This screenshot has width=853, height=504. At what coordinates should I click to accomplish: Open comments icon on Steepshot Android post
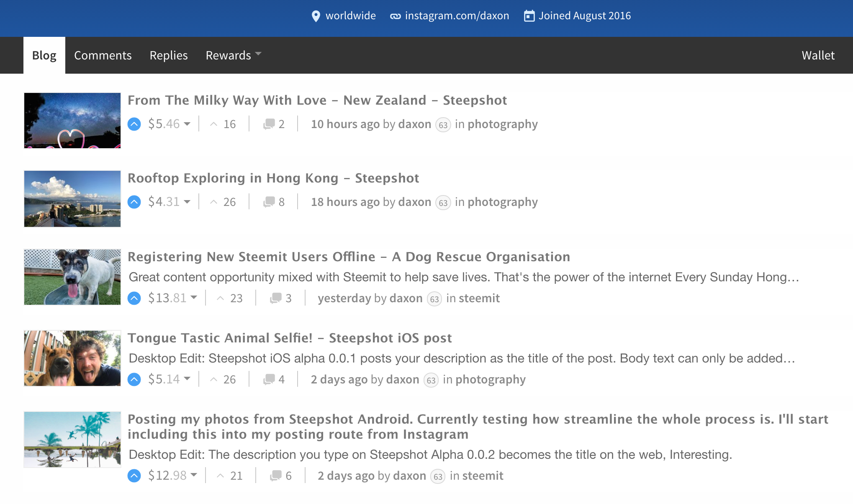click(x=275, y=476)
